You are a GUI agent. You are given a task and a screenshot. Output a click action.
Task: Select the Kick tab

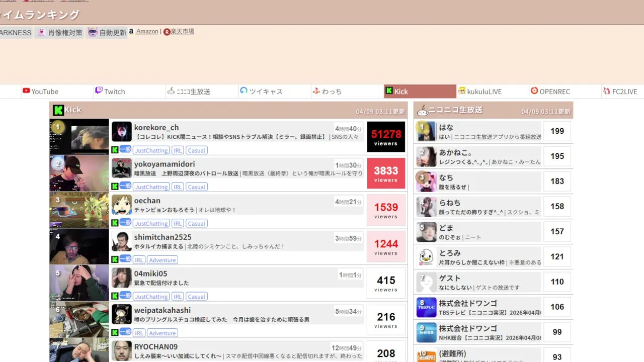tap(420, 92)
